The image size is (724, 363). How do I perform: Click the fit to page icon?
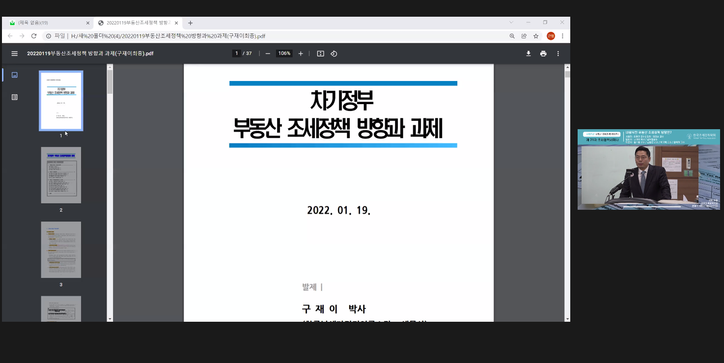[x=320, y=54]
